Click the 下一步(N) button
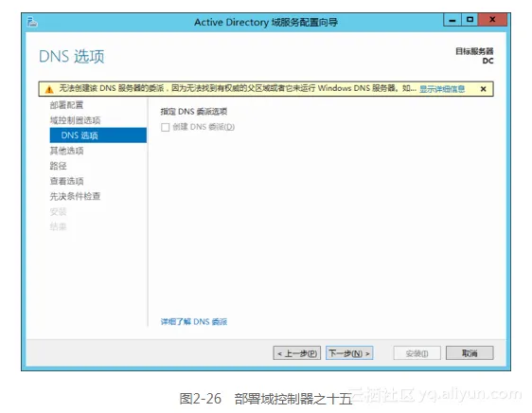The width and height of the screenshot is (532, 413). [x=349, y=353]
